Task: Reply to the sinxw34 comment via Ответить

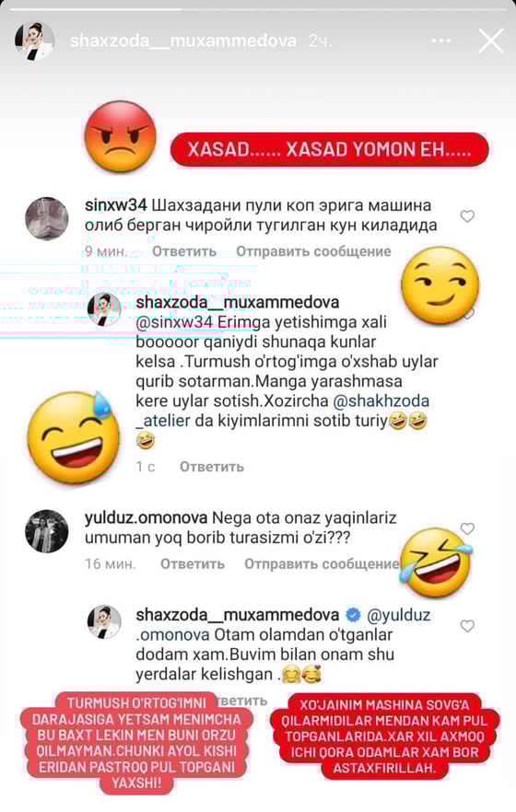Action: [184, 251]
